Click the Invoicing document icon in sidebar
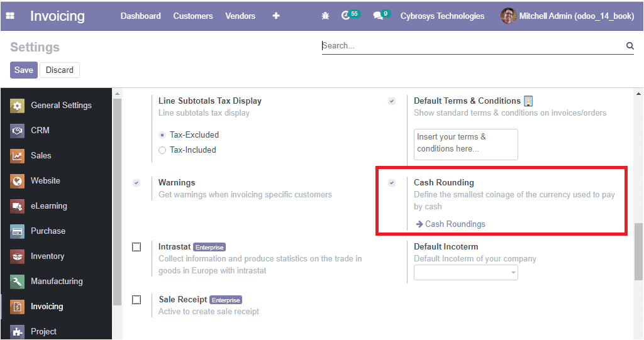The width and height of the screenshot is (644, 340). [x=17, y=307]
